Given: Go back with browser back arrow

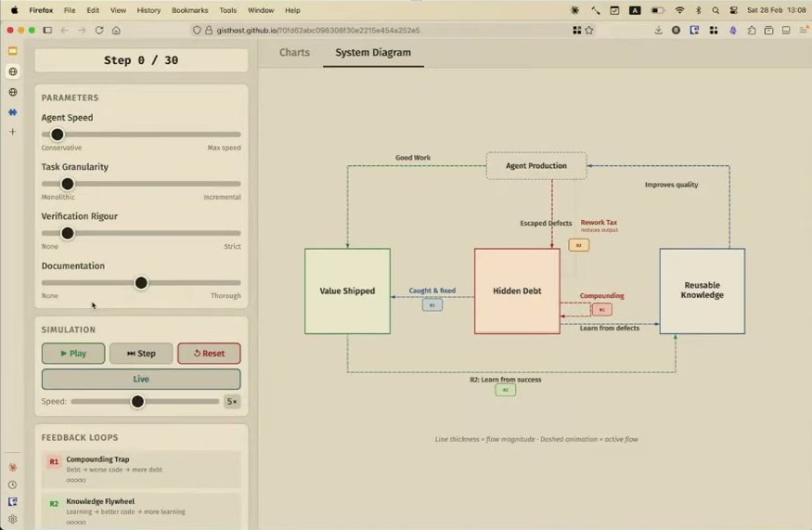Looking at the screenshot, I should click(x=65, y=30).
